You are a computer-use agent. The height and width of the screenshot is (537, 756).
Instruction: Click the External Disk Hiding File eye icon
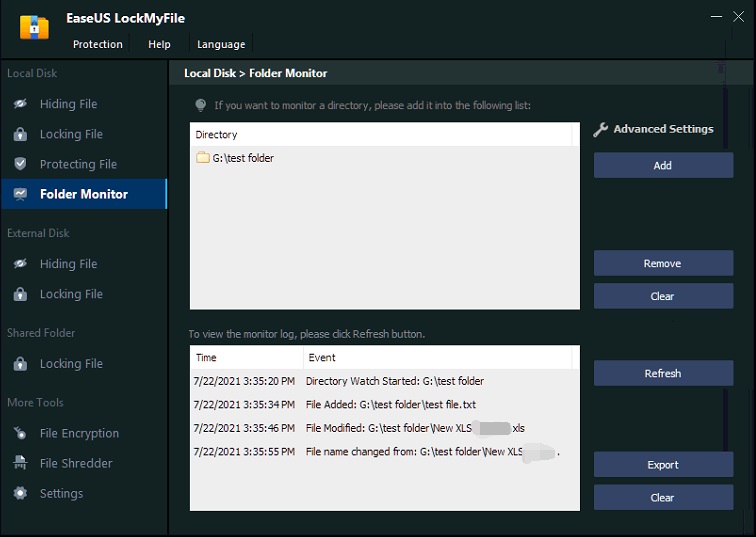click(x=20, y=264)
